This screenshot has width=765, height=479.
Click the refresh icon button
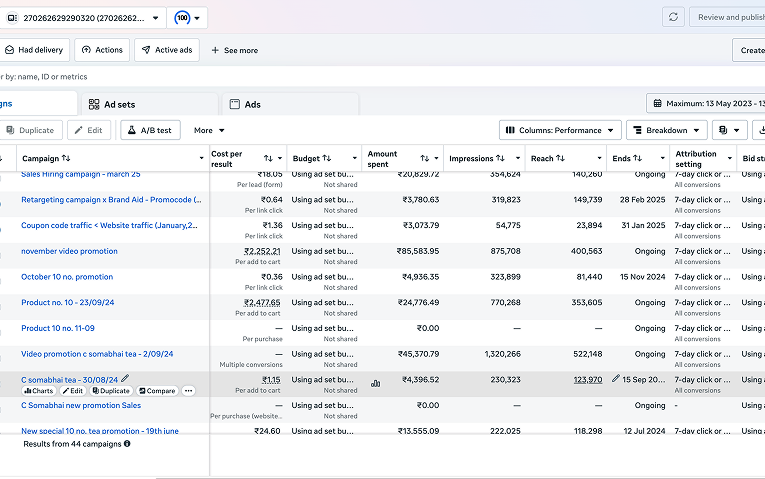[x=673, y=17]
